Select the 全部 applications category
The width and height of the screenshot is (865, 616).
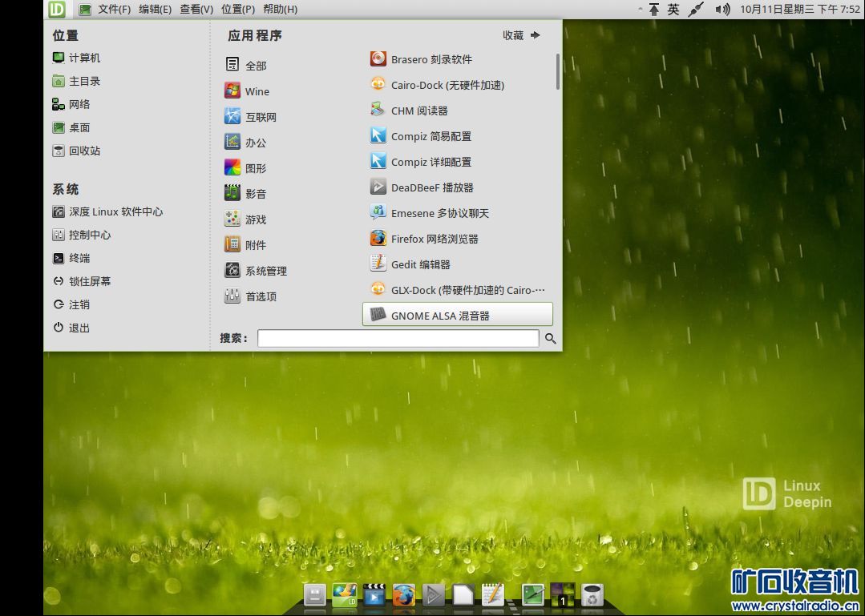246,65
